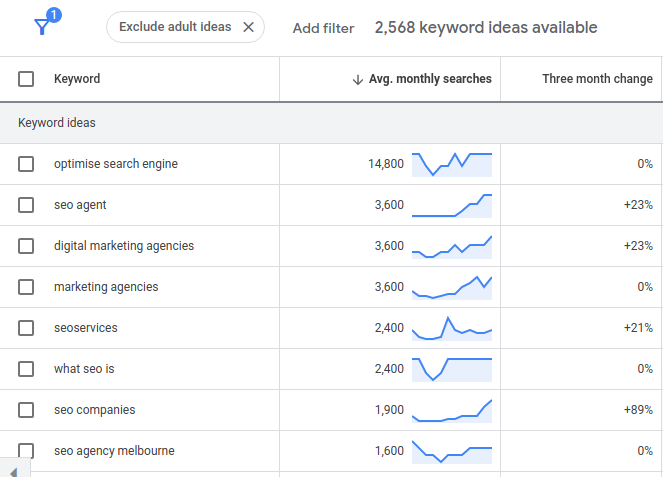Click the seo agent trend chart

click(x=452, y=205)
